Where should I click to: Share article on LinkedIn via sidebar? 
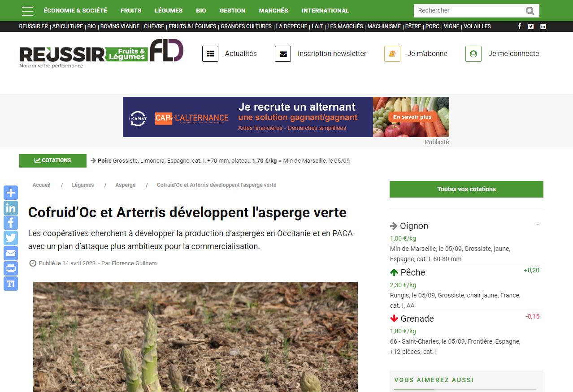[11, 208]
